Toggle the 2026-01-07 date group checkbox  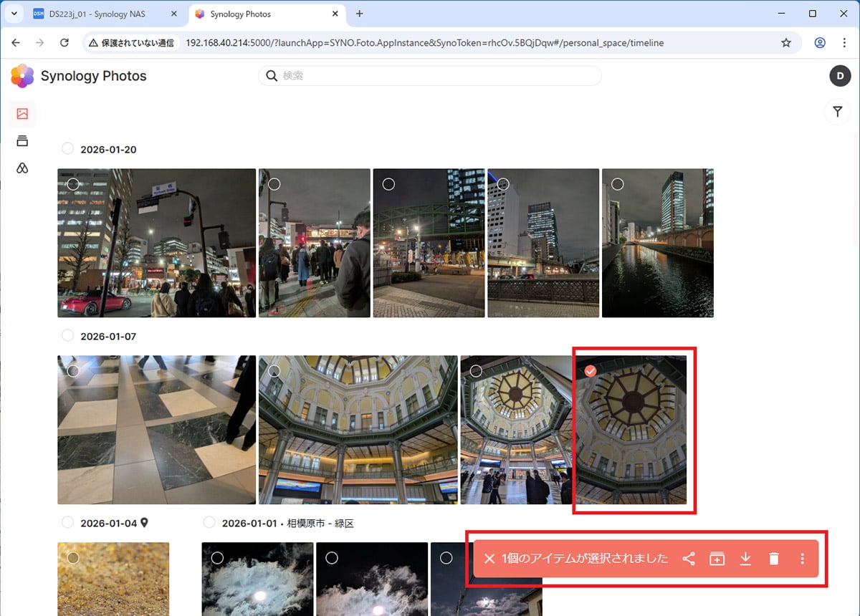click(67, 335)
